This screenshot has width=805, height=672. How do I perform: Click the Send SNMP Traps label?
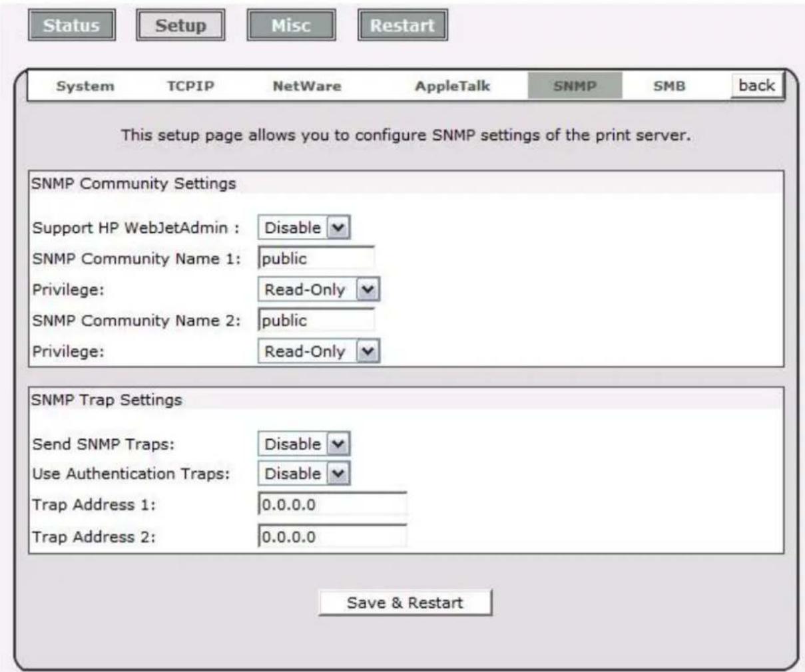(x=103, y=444)
